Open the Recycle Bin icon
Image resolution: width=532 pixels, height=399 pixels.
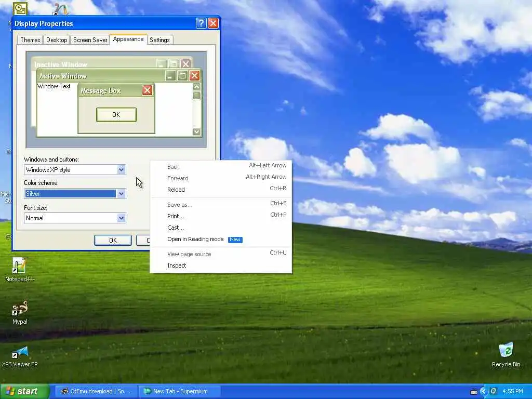(506, 355)
